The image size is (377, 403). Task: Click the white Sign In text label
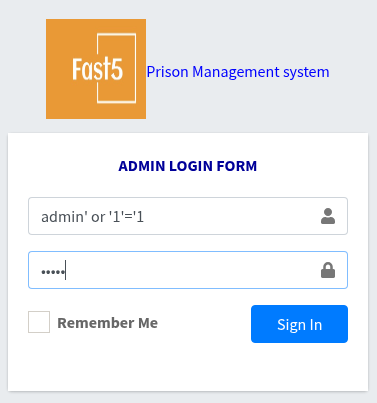click(x=300, y=325)
